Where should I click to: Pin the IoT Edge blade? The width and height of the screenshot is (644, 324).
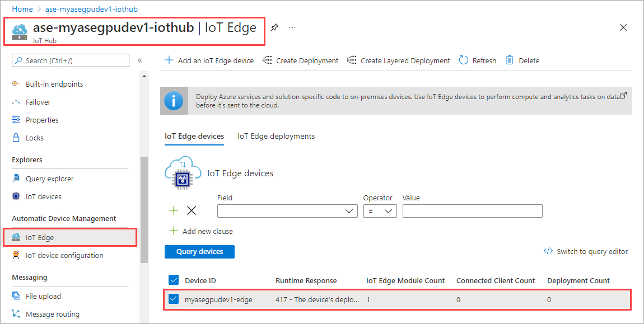point(274,26)
